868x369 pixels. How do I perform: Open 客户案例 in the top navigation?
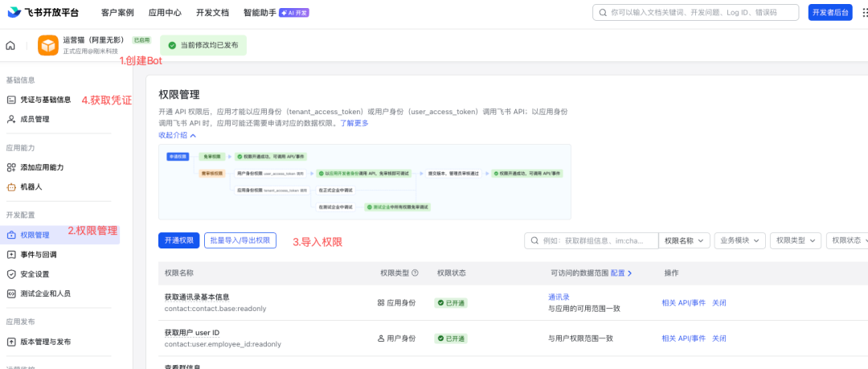coord(118,13)
